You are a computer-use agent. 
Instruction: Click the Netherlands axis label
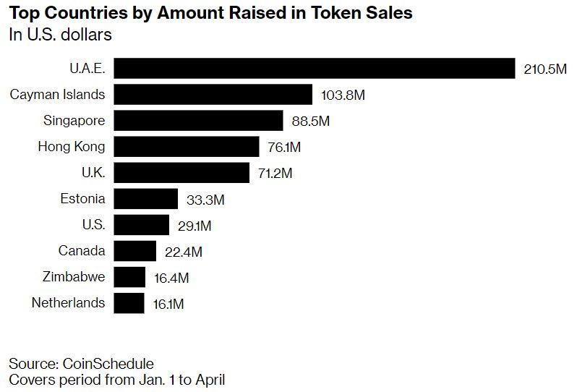[68, 303]
